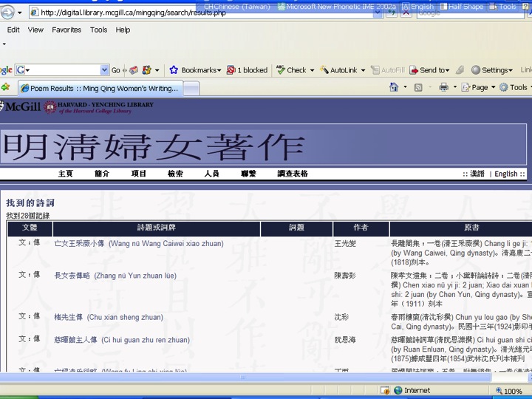Open Zhang nü Yun zhuan lüe link
532x399 pixels.
[x=115, y=276]
